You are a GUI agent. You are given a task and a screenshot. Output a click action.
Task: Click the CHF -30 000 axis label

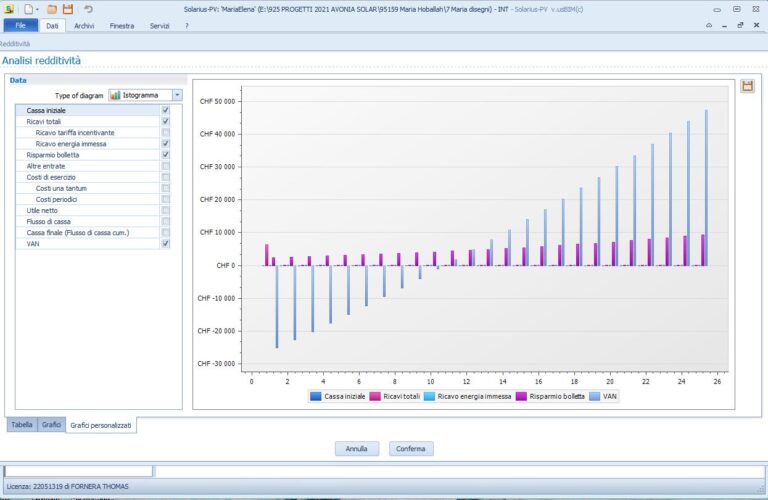pyautogui.click(x=216, y=363)
